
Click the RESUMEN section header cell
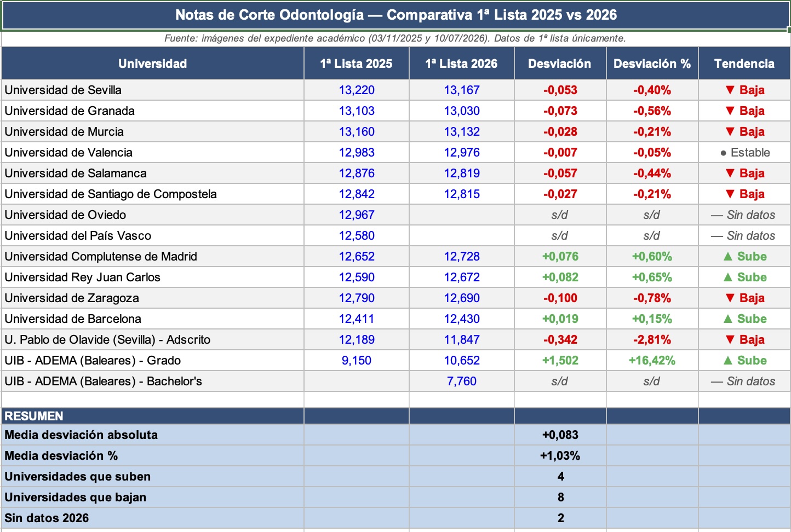pos(153,416)
